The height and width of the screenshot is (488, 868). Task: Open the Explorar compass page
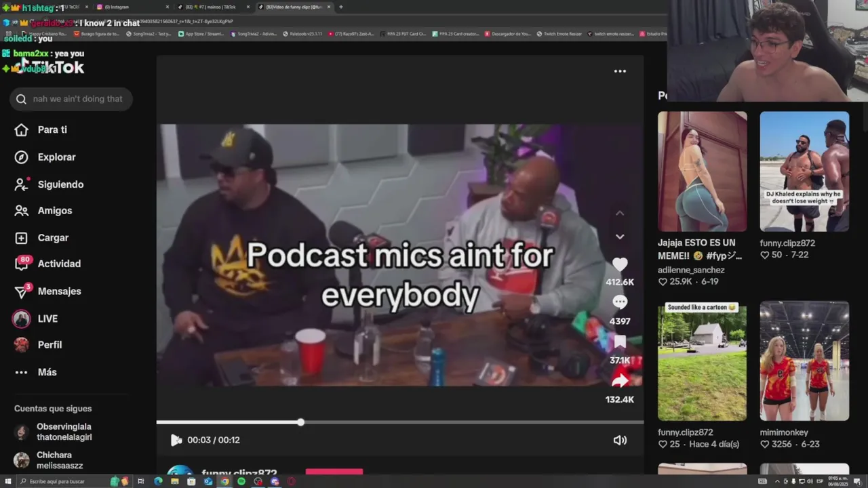45,157
